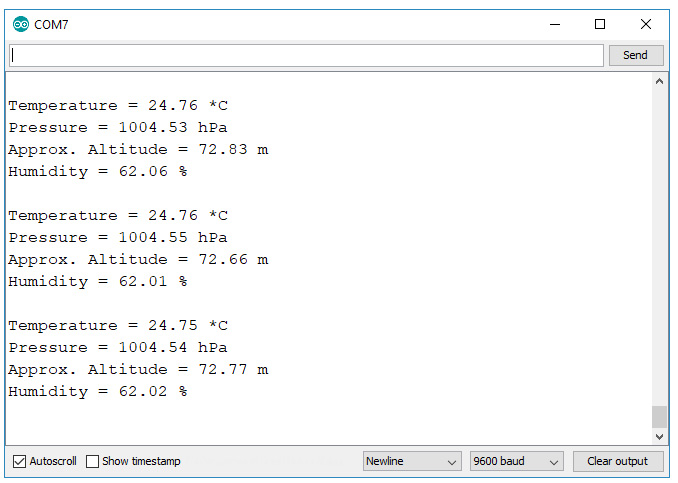This screenshot has width=678, height=483.
Task: Click the Humidity = 62.02 % line
Action: (x=98, y=392)
